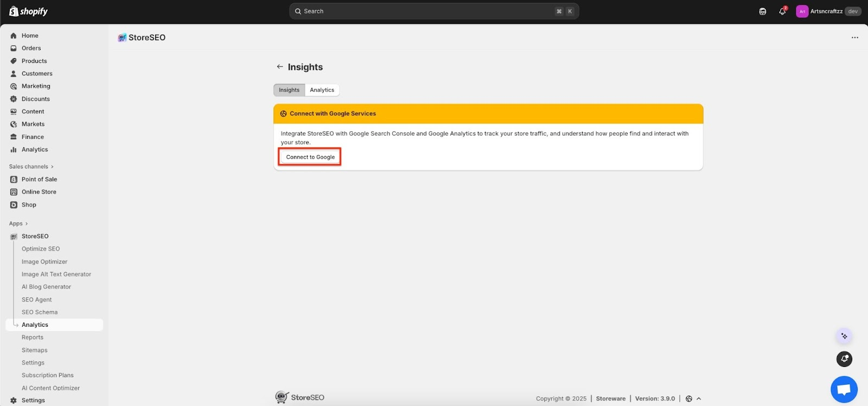Select the Products tag icon
868x406 pixels.
pos(14,61)
